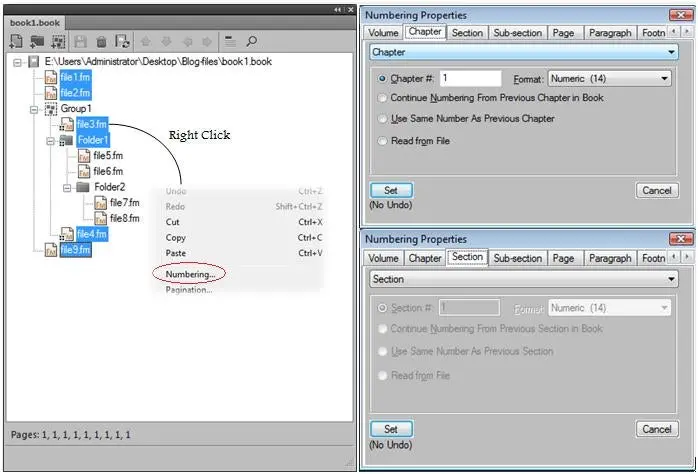Click the Chapter # input field
The image size is (698, 474).
[470, 78]
